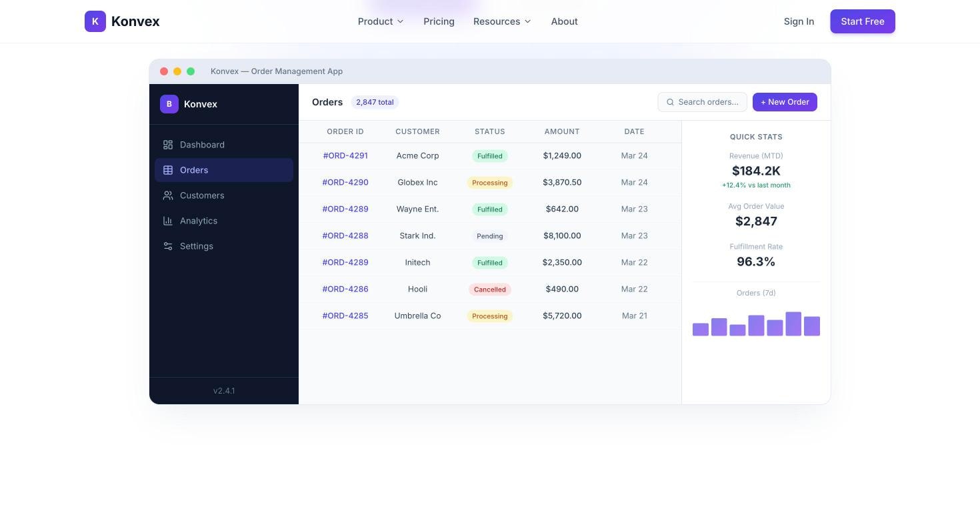This screenshot has width=980, height=517.
Task: Select customer Umbrella Co
Action: [x=417, y=316]
